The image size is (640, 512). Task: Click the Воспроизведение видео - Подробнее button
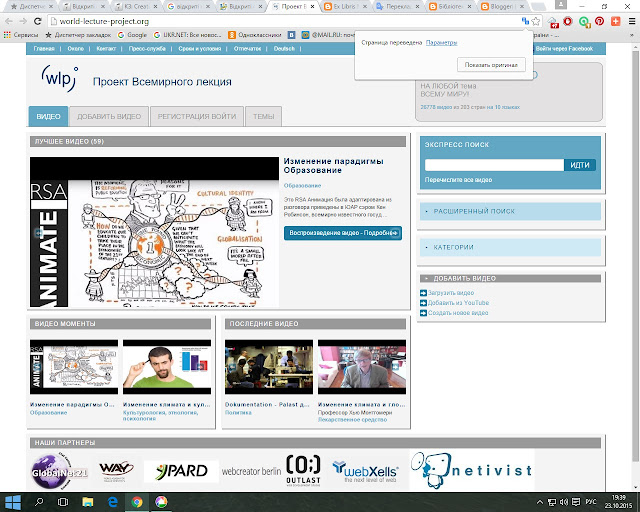[x=343, y=233]
